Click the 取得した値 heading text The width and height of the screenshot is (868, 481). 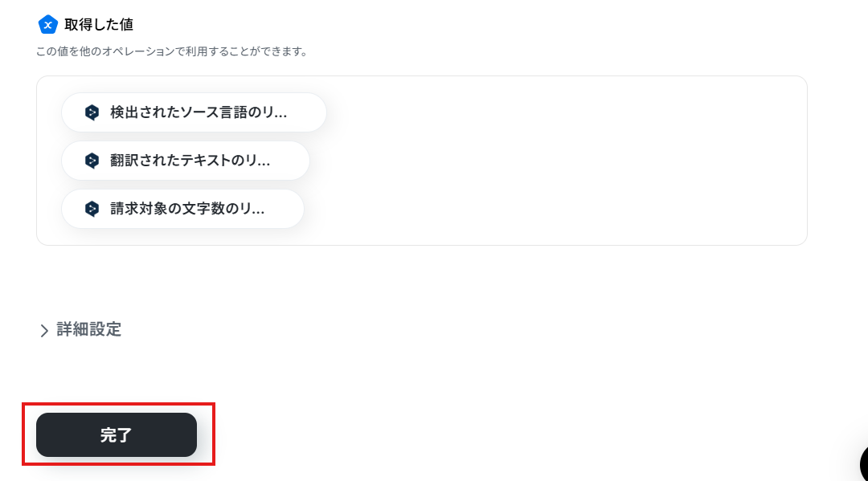tap(99, 24)
